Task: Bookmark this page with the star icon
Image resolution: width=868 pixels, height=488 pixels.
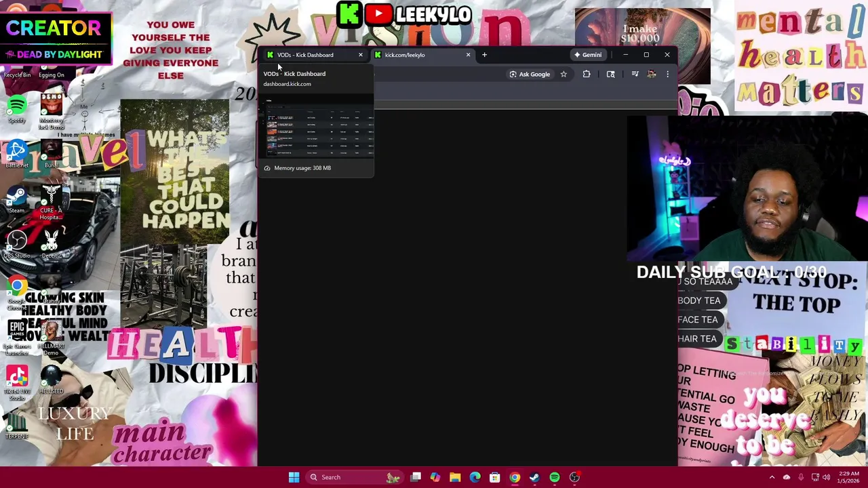Action: point(564,74)
